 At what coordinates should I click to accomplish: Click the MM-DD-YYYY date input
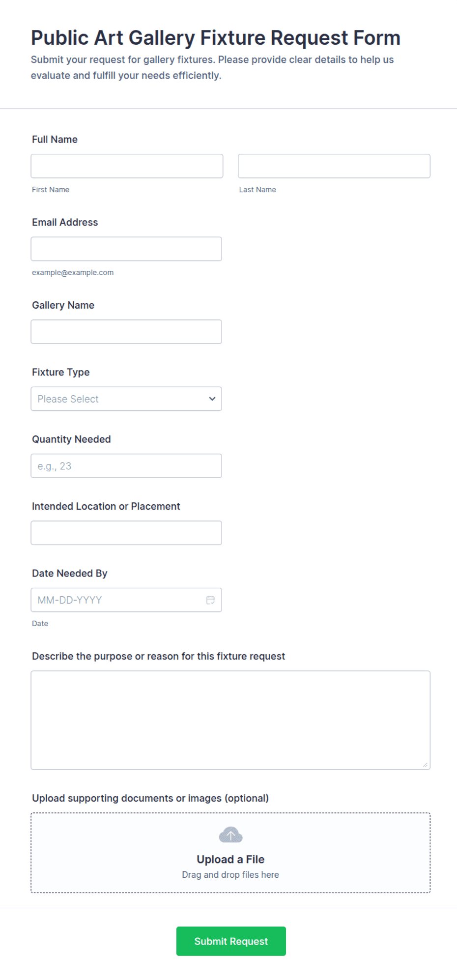click(x=126, y=600)
